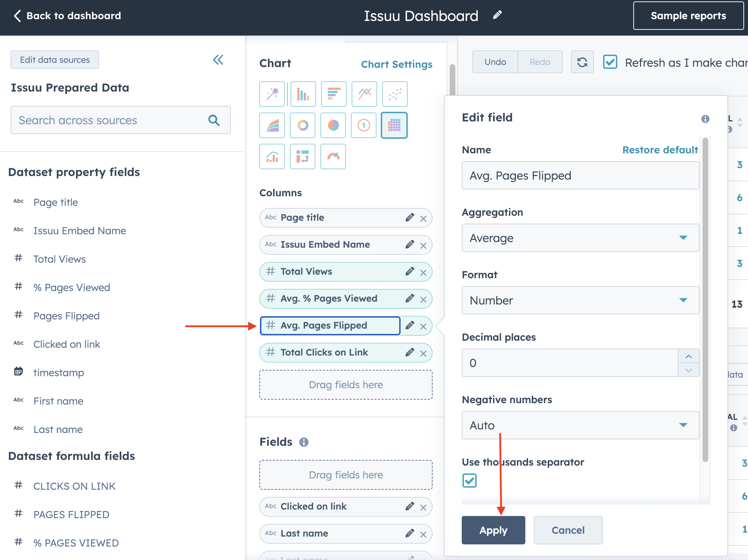
Task: Select CLICKS ON LINK formula field
Action: click(74, 486)
